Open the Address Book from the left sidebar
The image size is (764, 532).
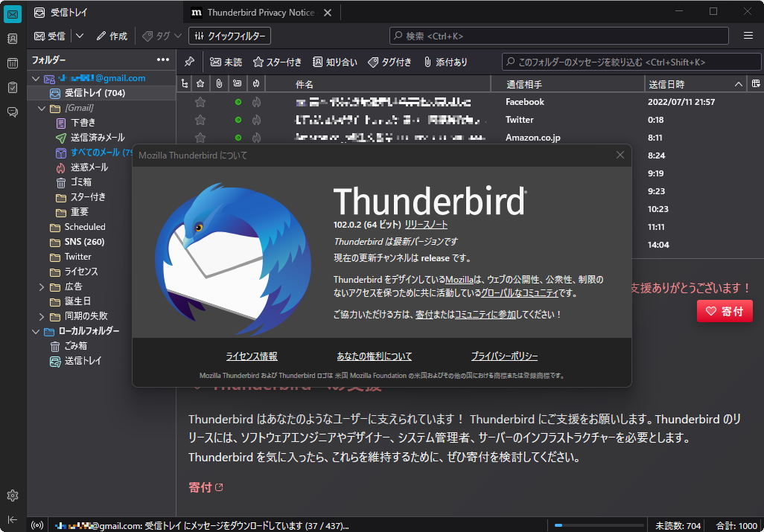click(12, 39)
